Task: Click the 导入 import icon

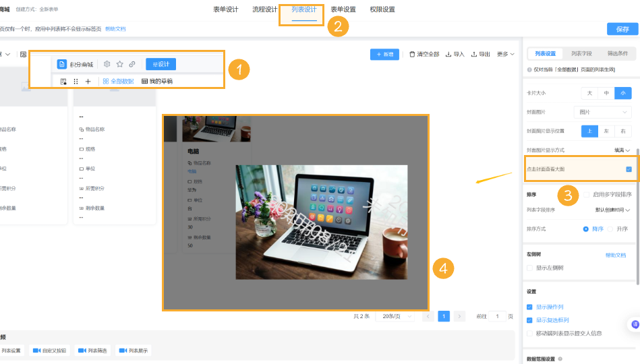Action: 448,55
